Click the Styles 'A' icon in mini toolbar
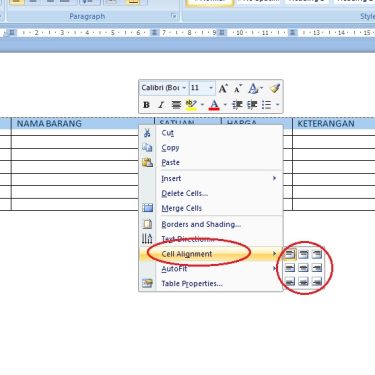Viewport: 375px width, 375px height. coord(253,88)
